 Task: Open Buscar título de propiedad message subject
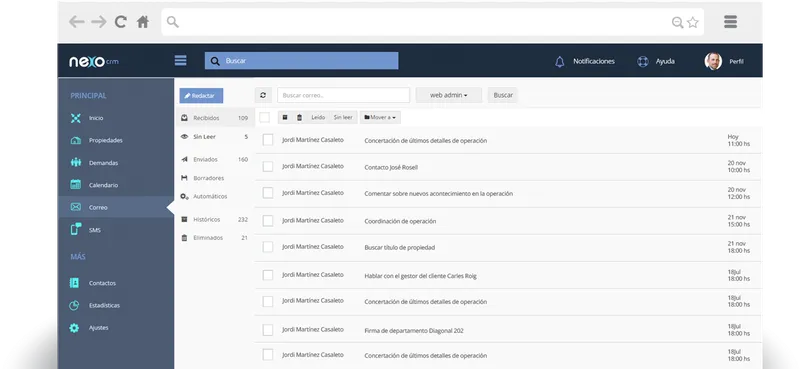coord(399,248)
